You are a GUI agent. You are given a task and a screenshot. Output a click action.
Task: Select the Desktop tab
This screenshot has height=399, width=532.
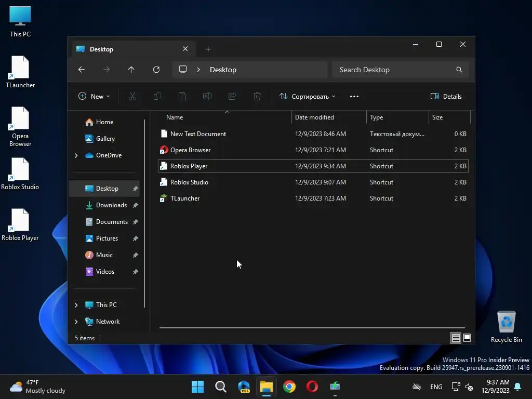coord(134,49)
